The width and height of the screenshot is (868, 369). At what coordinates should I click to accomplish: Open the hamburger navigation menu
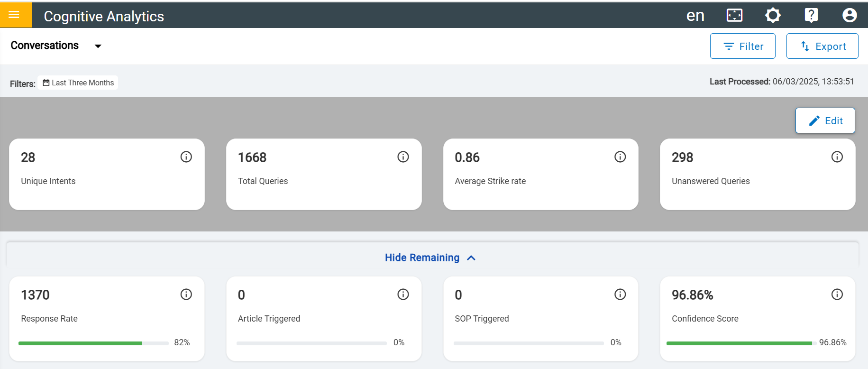click(x=14, y=15)
